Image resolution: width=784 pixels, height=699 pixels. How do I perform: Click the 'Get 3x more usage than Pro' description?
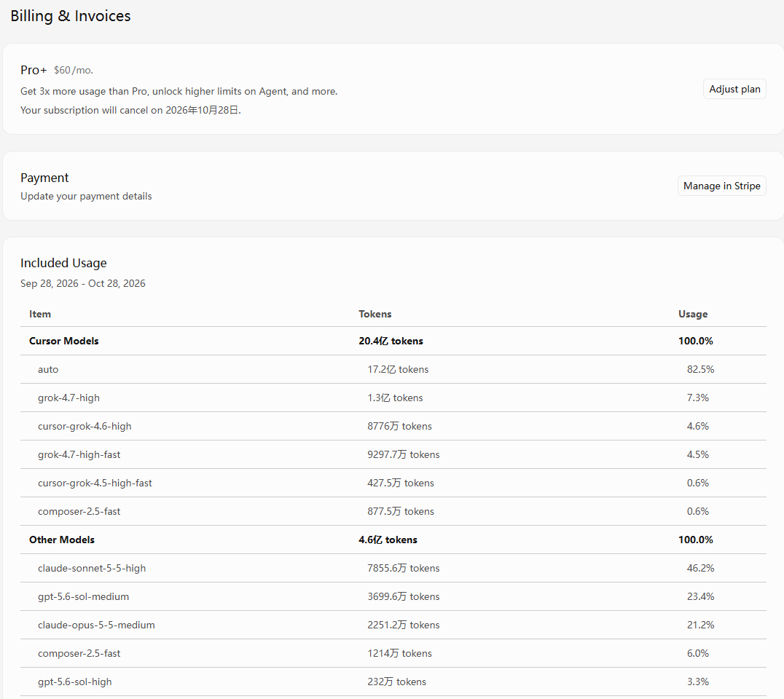[x=179, y=92]
